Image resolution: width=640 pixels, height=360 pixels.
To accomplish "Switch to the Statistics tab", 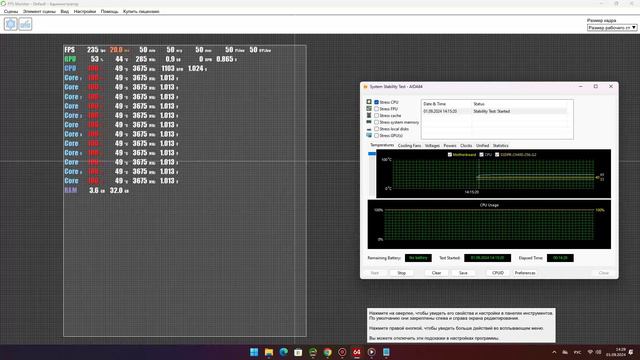I will (x=500, y=145).
